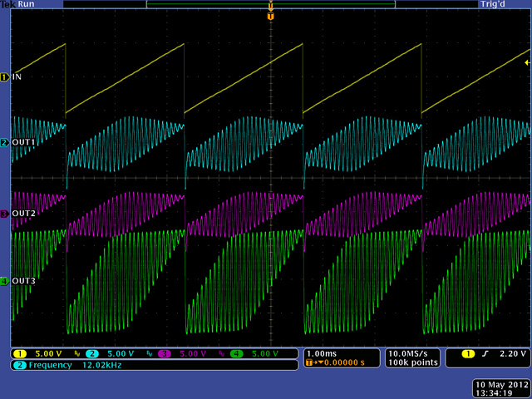Click the 2.20 V trigger level readout
532x399 pixels.
[x=511, y=354]
